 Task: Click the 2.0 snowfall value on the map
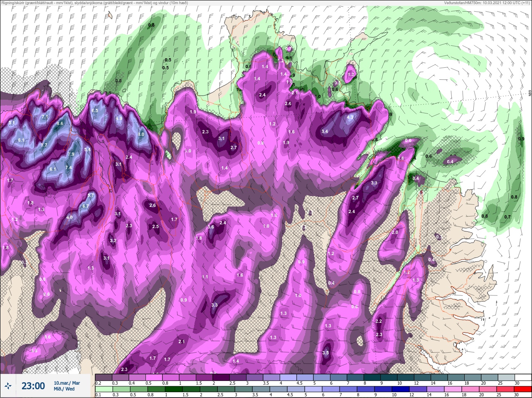click(395, 232)
